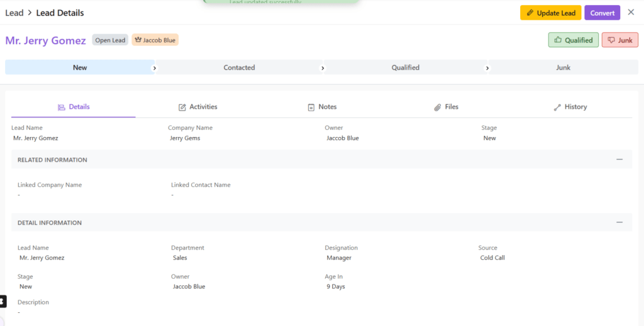Click the crown icon beside Jaccob Blue

[x=138, y=40]
